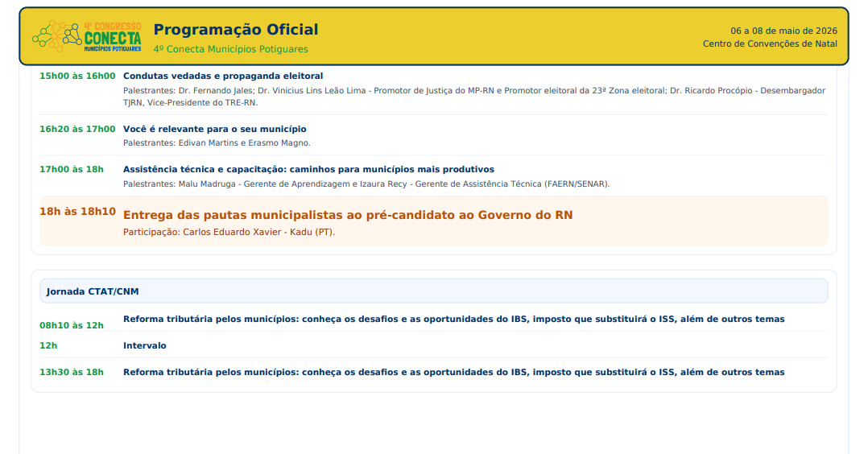
Task: Click the time '08h10 às 12h'
Action: click(x=72, y=325)
